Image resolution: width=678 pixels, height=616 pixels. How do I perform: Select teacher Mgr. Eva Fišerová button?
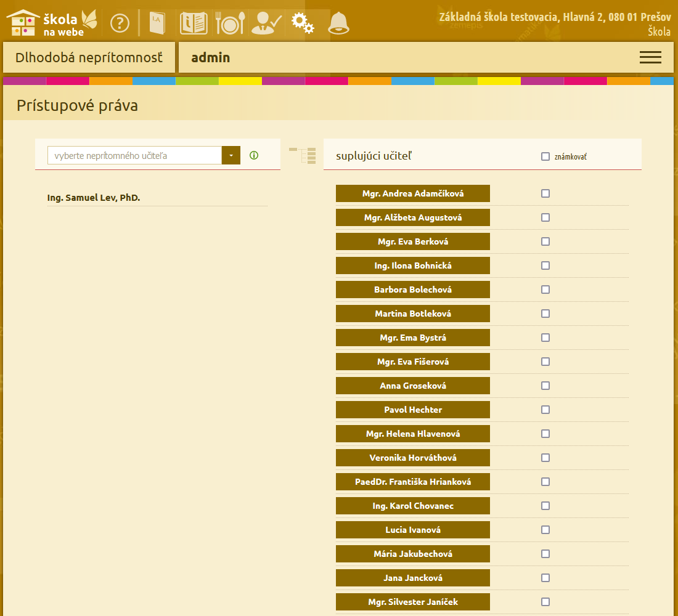(413, 362)
